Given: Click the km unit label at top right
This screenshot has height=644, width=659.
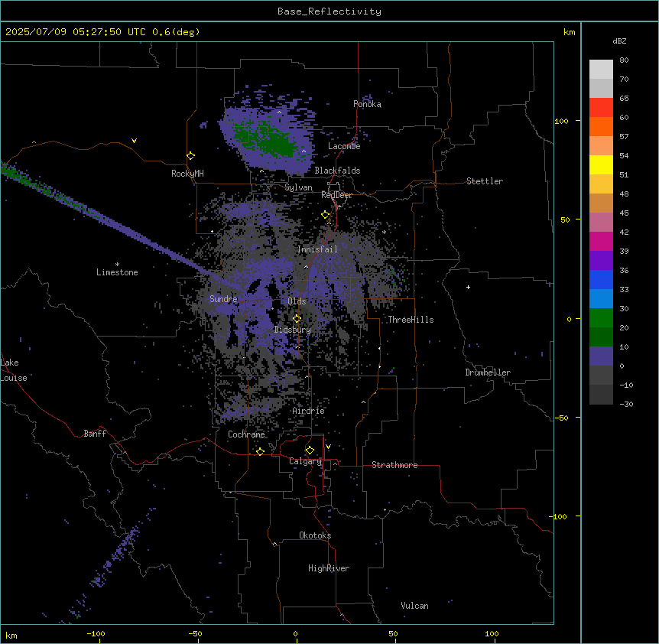Looking at the screenshot, I should [569, 32].
